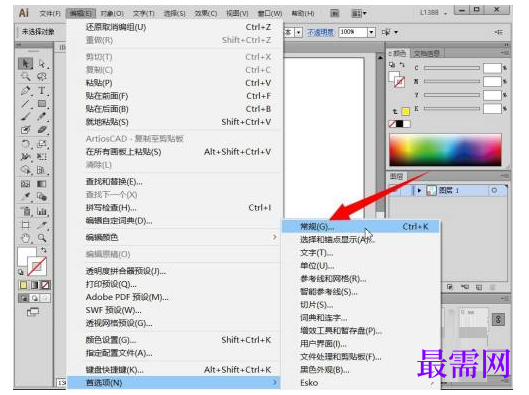Open the Layers panel flyout menu
529x395 pixels.
click(505, 176)
